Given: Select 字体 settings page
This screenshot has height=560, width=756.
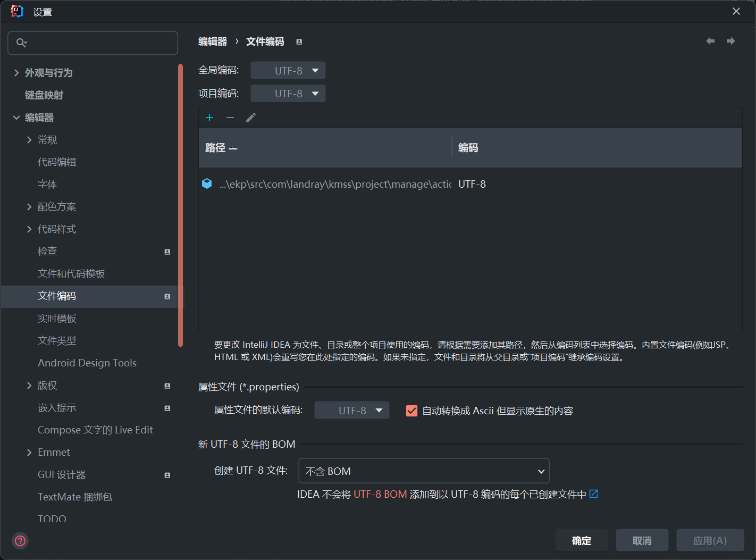Looking at the screenshot, I should (x=47, y=185).
